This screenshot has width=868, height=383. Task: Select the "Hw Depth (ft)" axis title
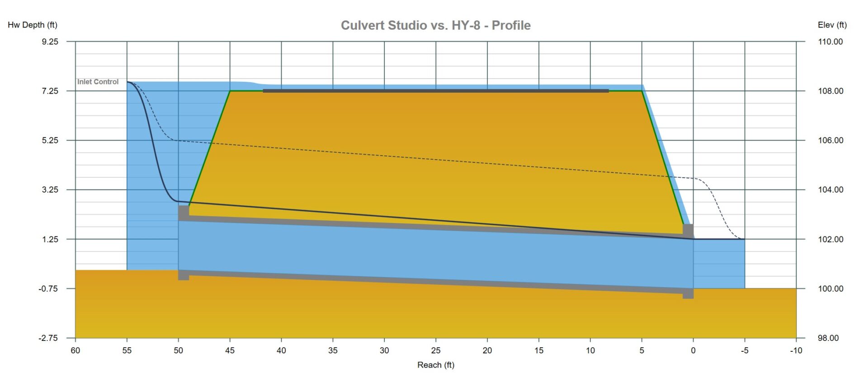coord(33,25)
